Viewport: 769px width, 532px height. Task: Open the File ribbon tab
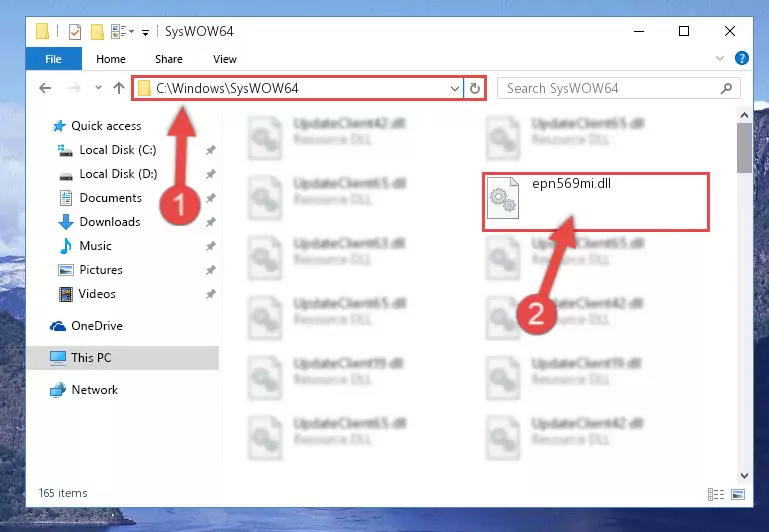(x=53, y=59)
